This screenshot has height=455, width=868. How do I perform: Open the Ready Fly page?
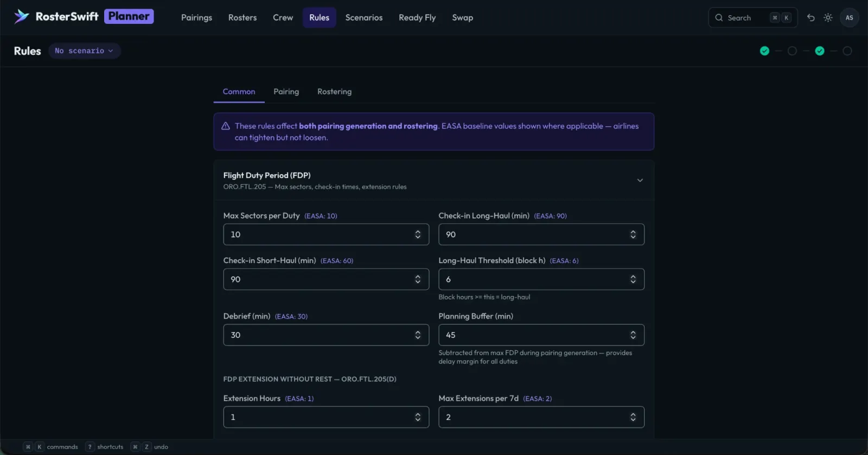coord(417,17)
